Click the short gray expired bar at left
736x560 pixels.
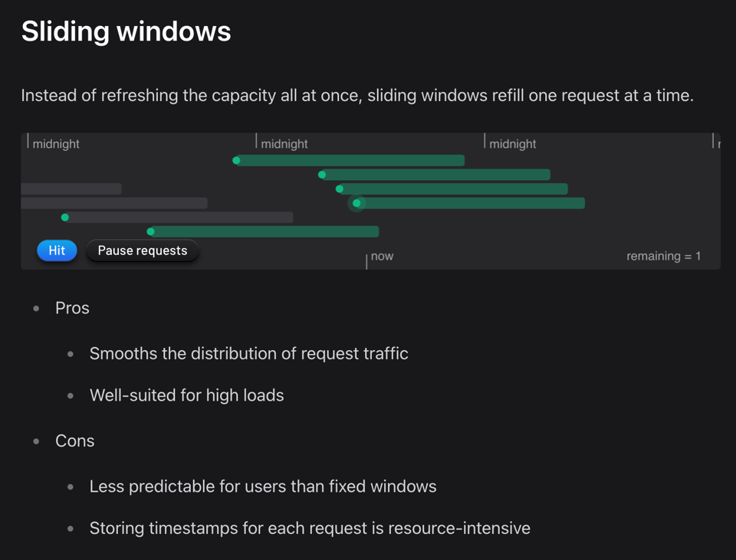(71, 189)
